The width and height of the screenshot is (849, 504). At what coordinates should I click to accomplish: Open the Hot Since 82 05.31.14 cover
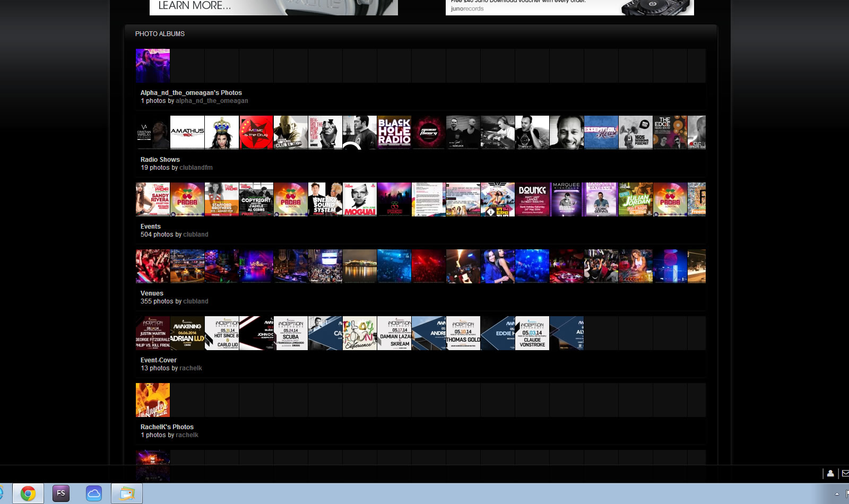[222, 333]
